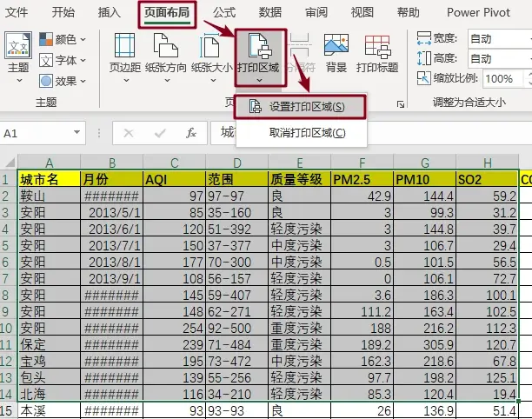Click the cell containing 鞍山
Viewport: 532px width, 419px height.
click(50, 196)
